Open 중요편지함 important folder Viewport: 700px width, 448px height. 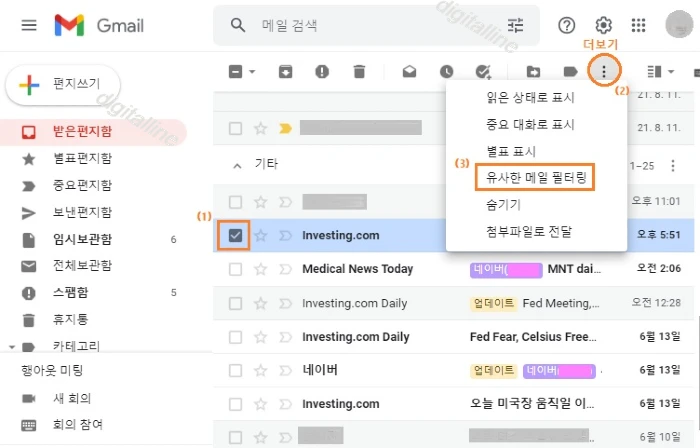pyautogui.click(x=83, y=185)
